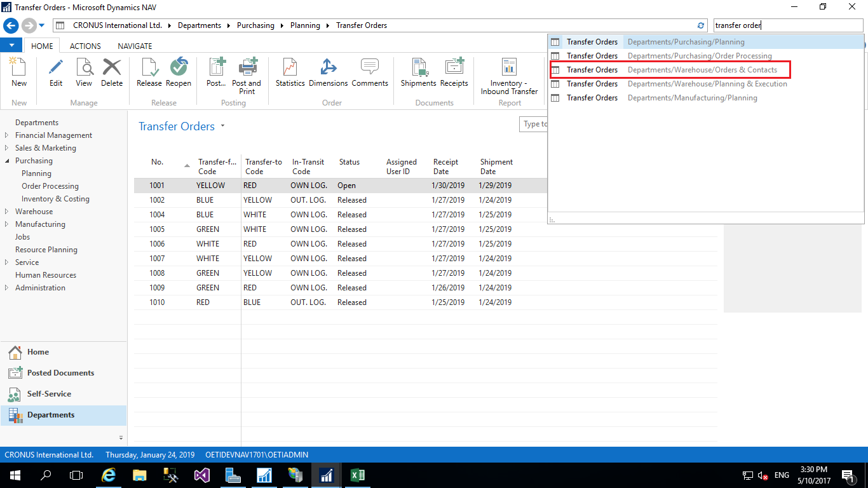Open Self-Service navigation button

click(64, 394)
